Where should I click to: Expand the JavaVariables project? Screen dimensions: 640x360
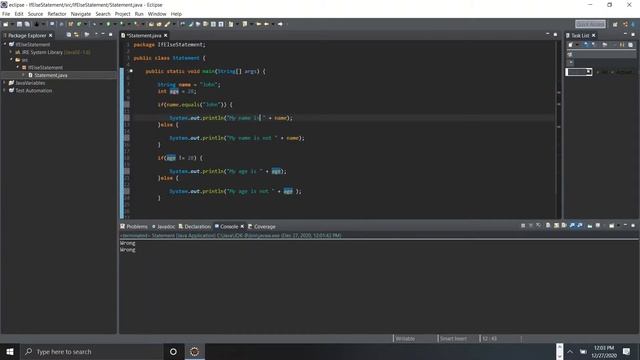tap(5, 83)
